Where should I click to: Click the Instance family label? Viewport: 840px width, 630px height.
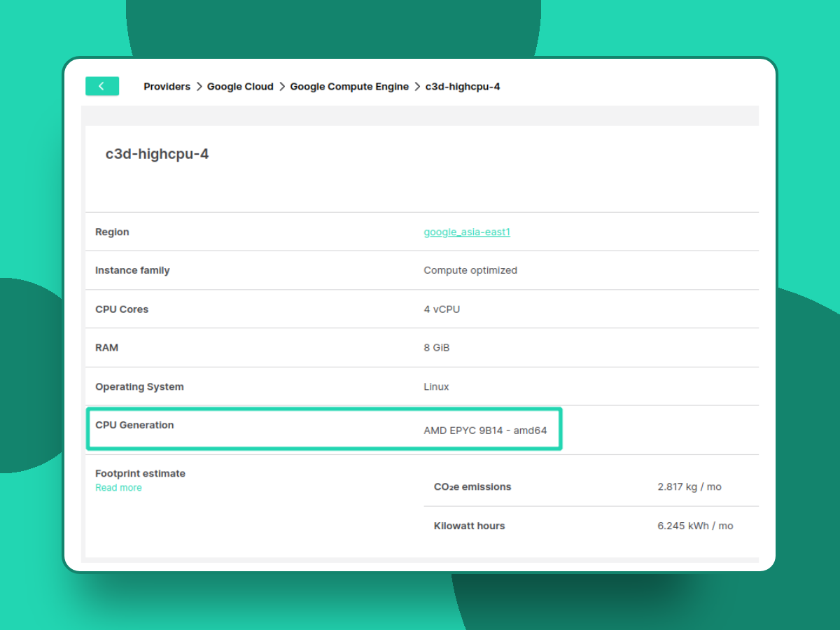pos(132,270)
